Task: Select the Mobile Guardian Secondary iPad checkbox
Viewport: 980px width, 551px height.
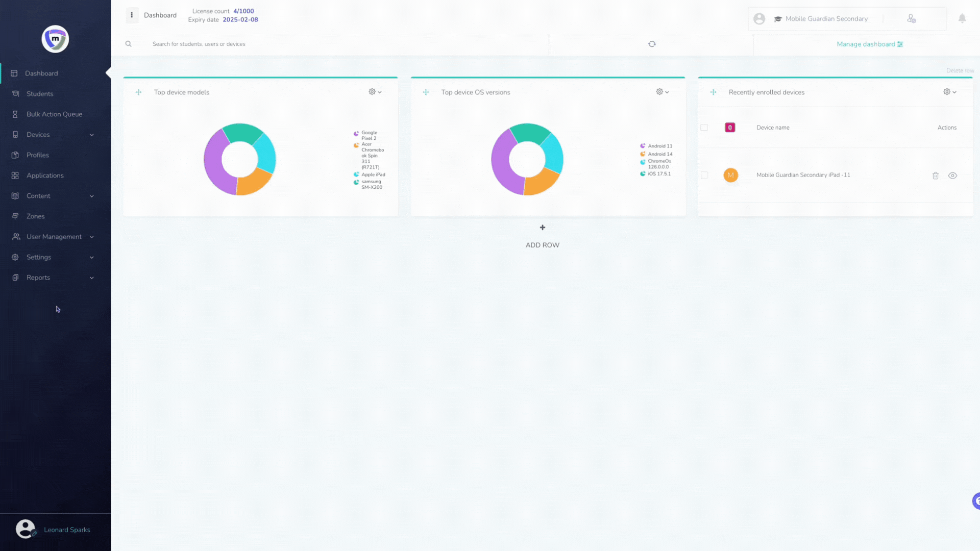Action: 704,175
